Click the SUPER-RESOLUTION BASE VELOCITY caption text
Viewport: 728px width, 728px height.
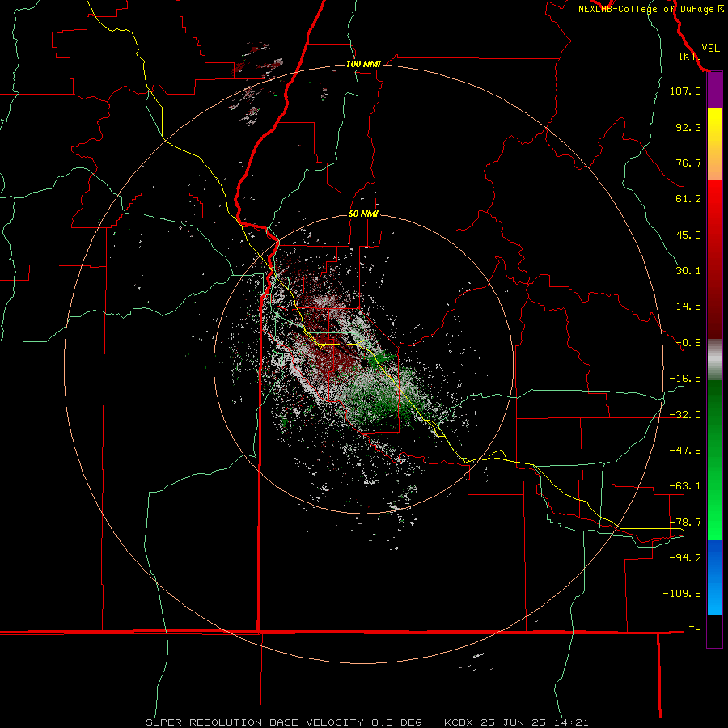coord(256,722)
